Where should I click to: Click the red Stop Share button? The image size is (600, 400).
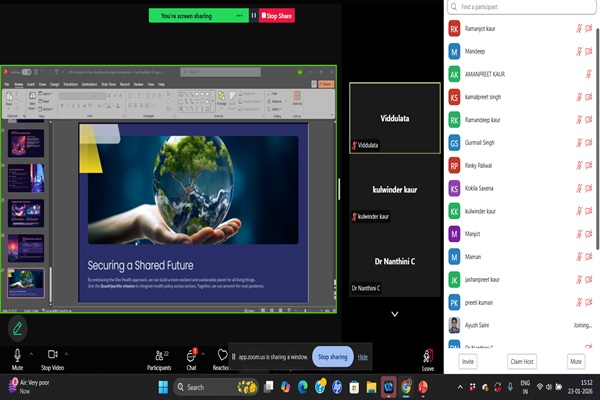[279, 16]
